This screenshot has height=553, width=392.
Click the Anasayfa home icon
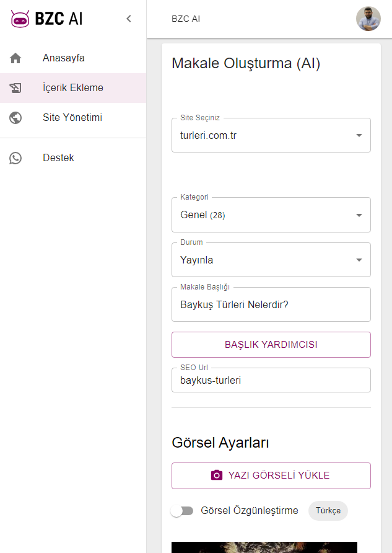tap(15, 58)
